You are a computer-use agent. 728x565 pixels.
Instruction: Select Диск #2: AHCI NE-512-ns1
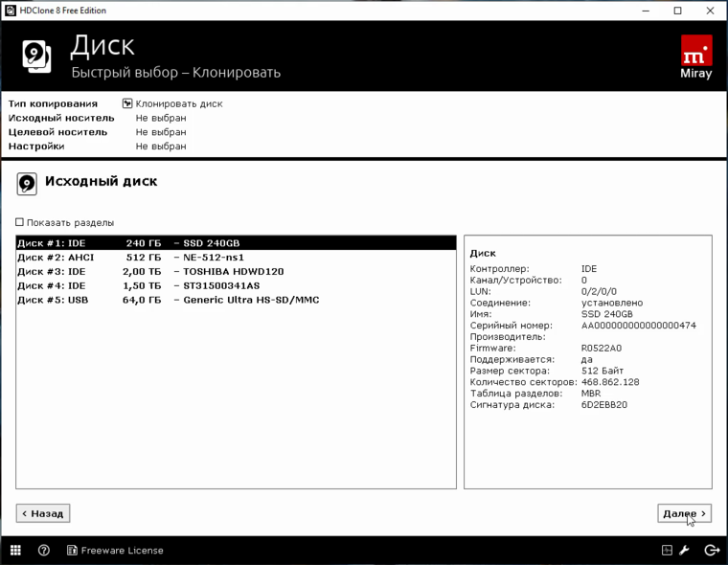point(236,258)
